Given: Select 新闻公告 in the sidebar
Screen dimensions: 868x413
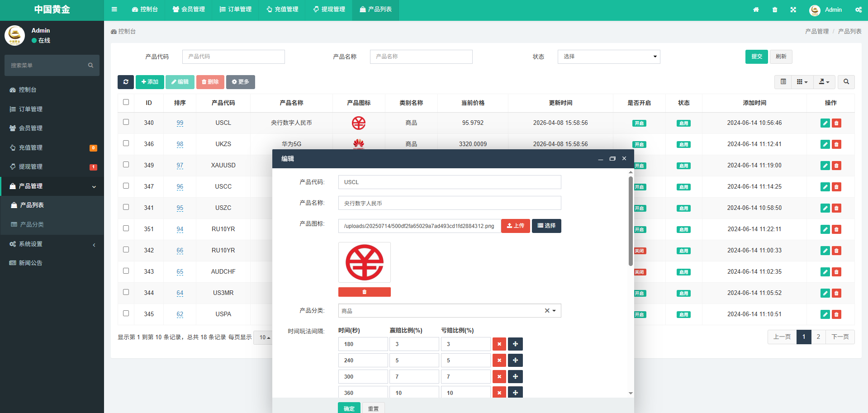Looking at the screenshot, I should click(30, 263).
